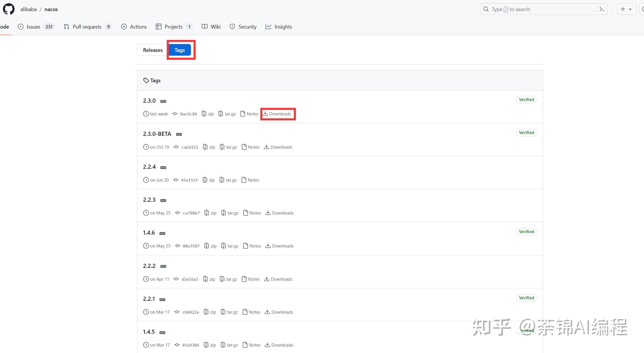Screen dimensions: 644x353
Task: Click Verified badge for tag 2.3.0
Action: click(526, 100)
